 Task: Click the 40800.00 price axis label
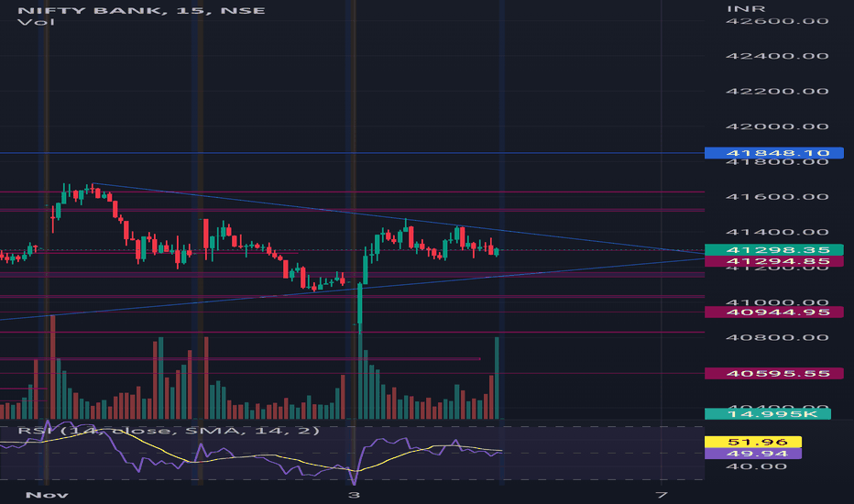click(777, 337)
